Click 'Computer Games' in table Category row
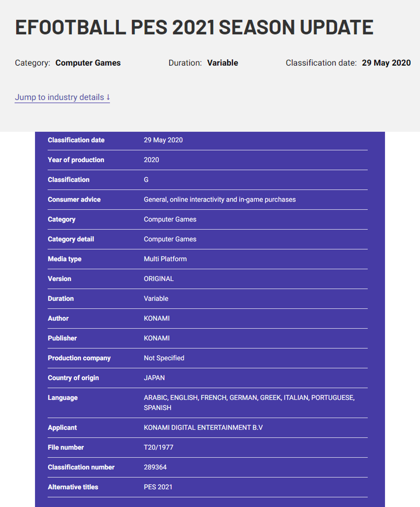This screenshot has width=420, height=507. coord(170,219)
